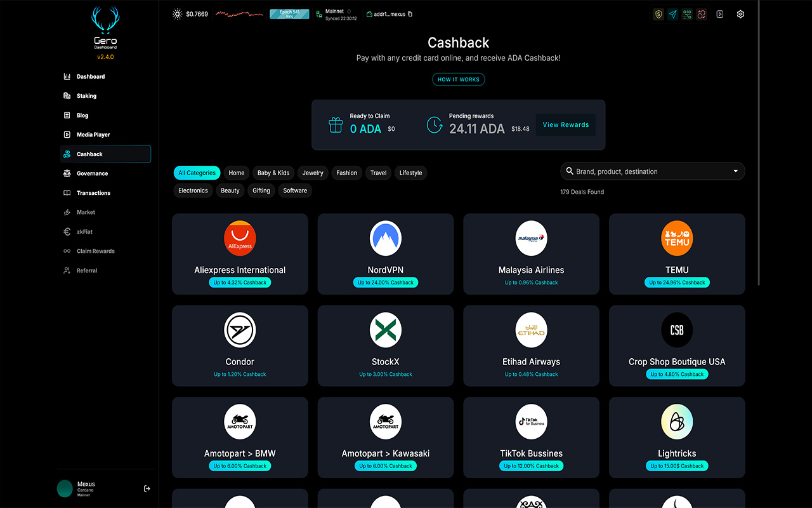Open the red ADA price sparkline chart
The height and width of the screenshot is (508, 812).
click(x=239, y=13)
